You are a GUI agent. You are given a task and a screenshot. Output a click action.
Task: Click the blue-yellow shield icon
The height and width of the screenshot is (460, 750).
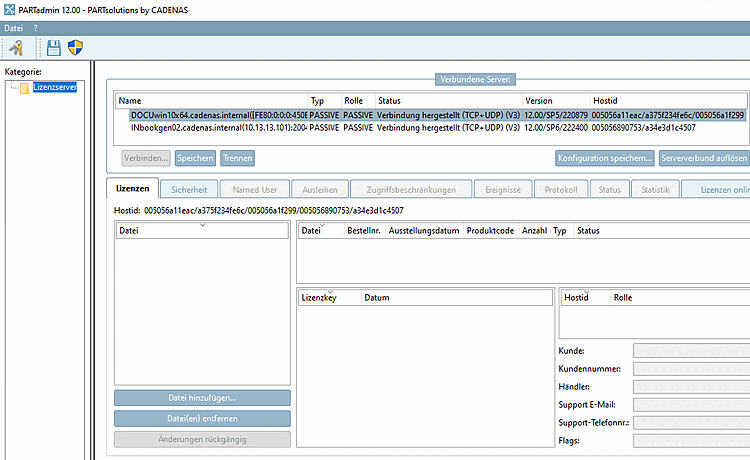coord(75,47)
